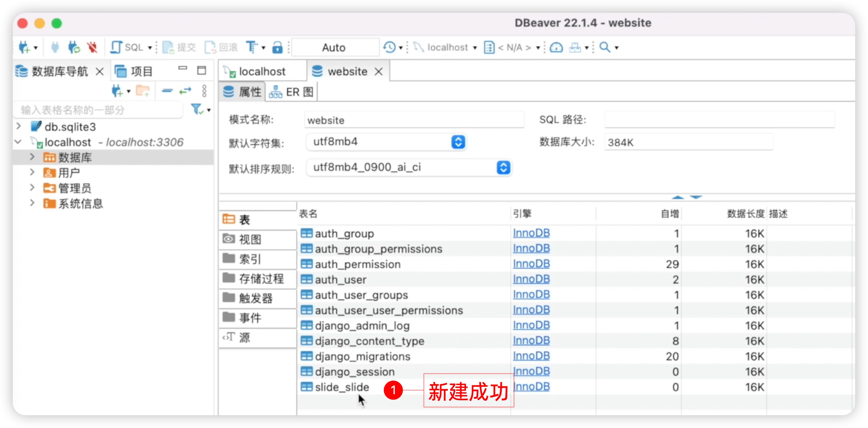Click the navigator filter funnel icon

197,109
